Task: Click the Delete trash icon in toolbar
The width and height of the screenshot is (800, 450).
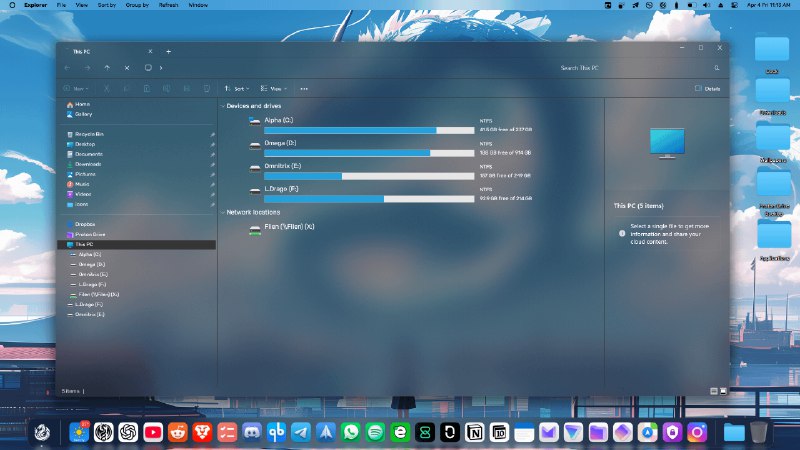Action: tap(207, 89)
